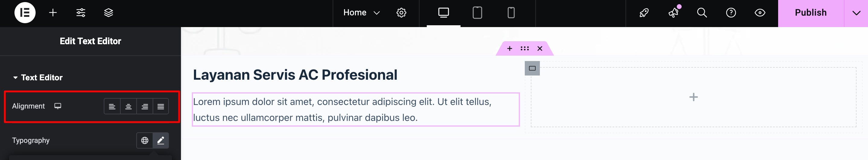
Task: Edit Typography with the pencil icon
Action: (x=161, y=140)
